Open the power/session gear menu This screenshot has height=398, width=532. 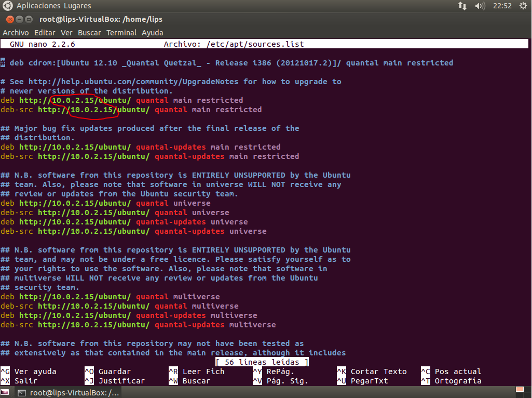(x=523, y=6)
